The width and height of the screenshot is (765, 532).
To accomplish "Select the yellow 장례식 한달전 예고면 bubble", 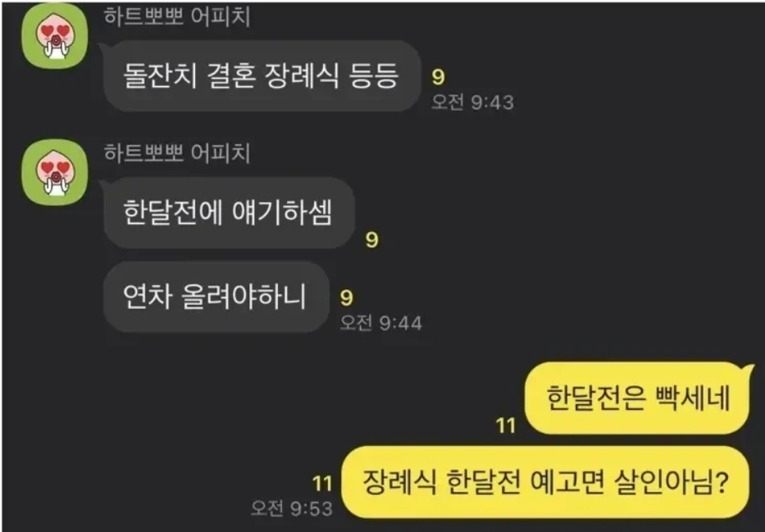I will [545, 482].
